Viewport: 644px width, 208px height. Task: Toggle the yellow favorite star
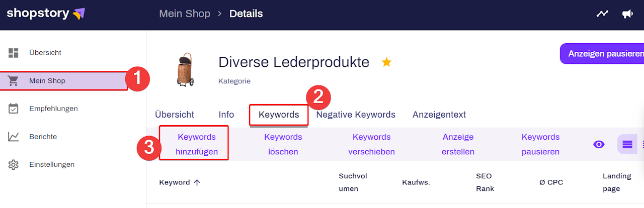(386, 62)
